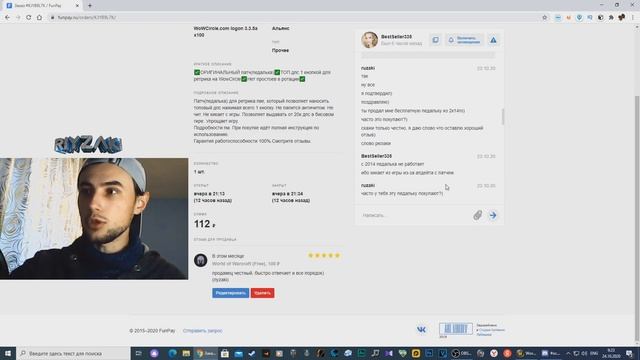
Task: Open the notification center icon
Action: (629, 353)
